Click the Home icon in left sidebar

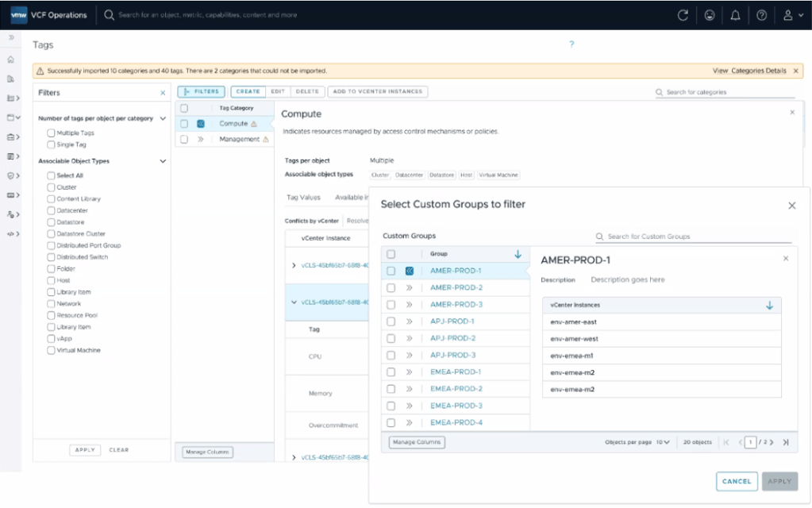click(x=10, y=60)
